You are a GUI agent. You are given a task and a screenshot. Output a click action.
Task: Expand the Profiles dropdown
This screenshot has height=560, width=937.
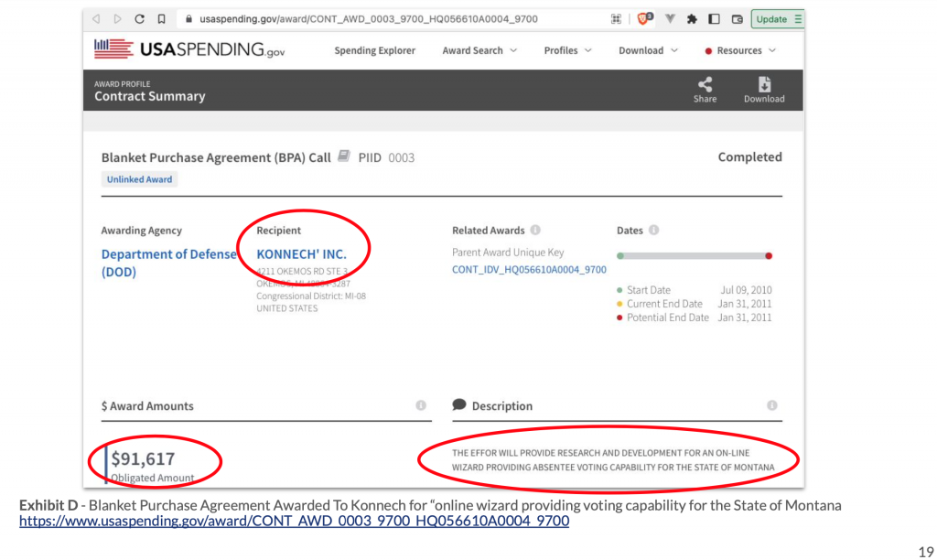(x=567, y=50)
